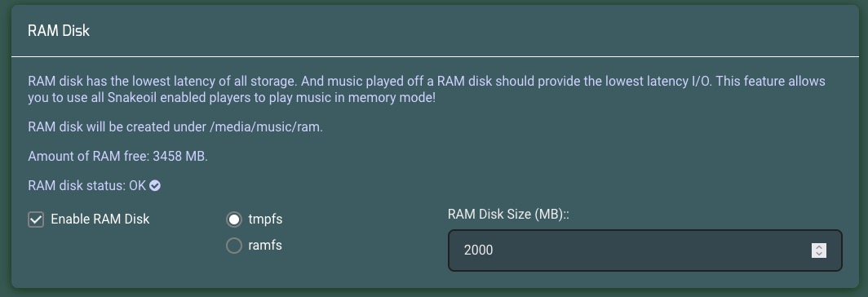868x297 pixels.
Task: Click the RAM disk status OK checkmark icon
Action: tap(155, 186)
